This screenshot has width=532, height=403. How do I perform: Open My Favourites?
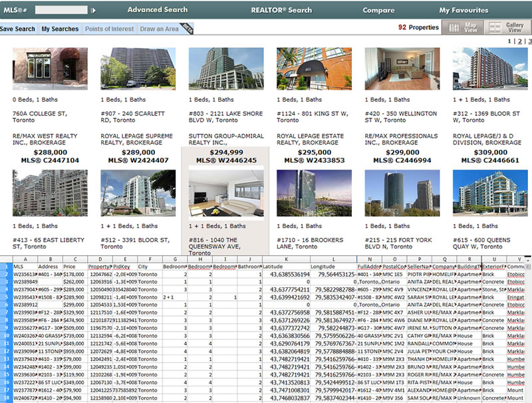pyautogui.click(x=464, y=10)
